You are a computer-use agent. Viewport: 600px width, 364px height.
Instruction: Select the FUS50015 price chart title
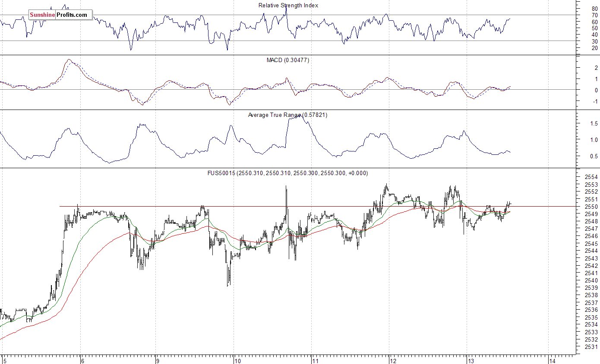click(287, 173)
